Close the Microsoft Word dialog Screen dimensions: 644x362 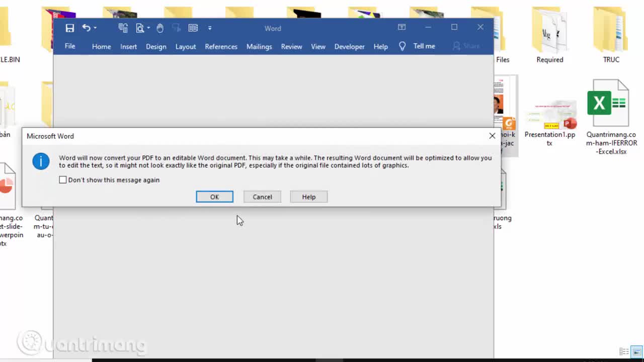point(492,136)
